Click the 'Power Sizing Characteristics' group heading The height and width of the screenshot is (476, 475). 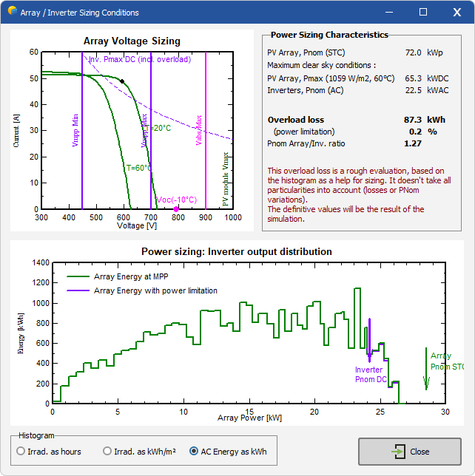[x=329, y=35]
